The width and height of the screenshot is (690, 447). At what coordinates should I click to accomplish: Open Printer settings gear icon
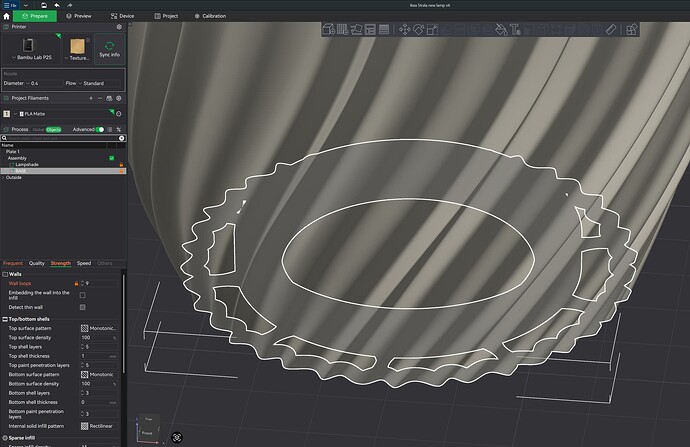click(119, 27)
